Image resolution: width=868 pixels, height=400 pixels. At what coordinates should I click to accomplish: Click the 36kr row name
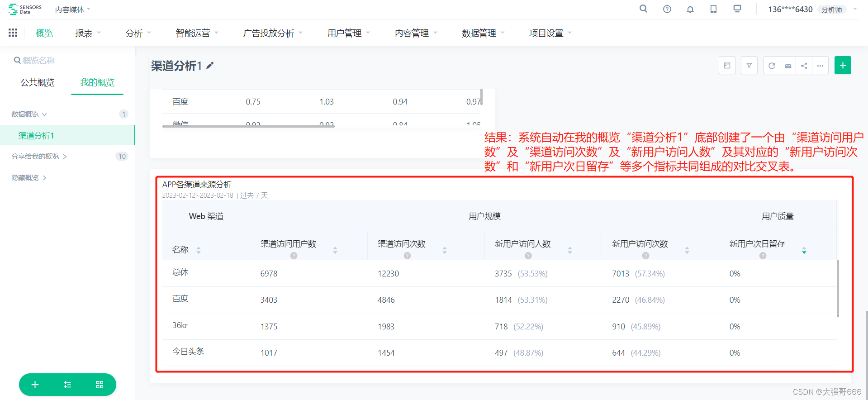[180, 325]
